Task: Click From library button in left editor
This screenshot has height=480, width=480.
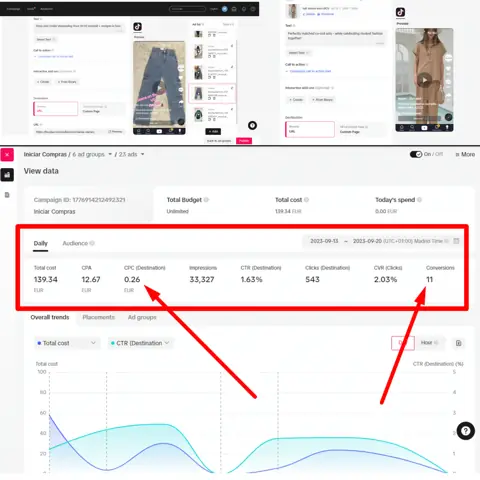Action: tap(67, 82)
